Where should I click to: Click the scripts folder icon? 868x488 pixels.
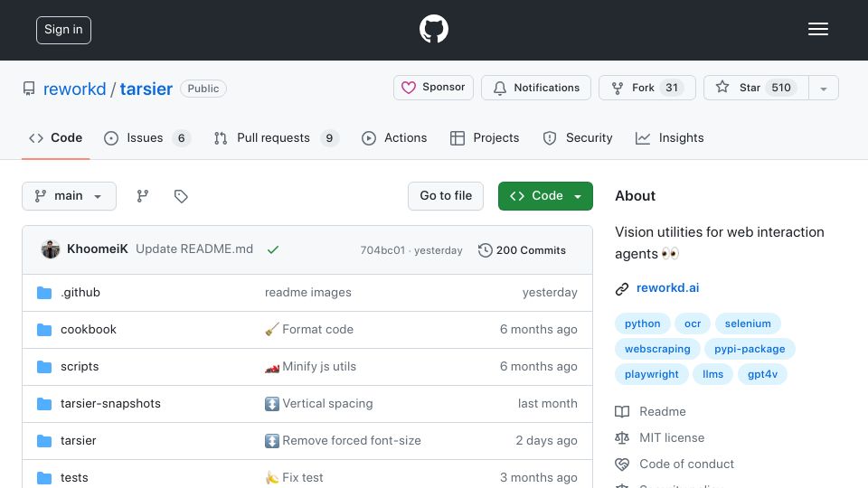[44, 367]
